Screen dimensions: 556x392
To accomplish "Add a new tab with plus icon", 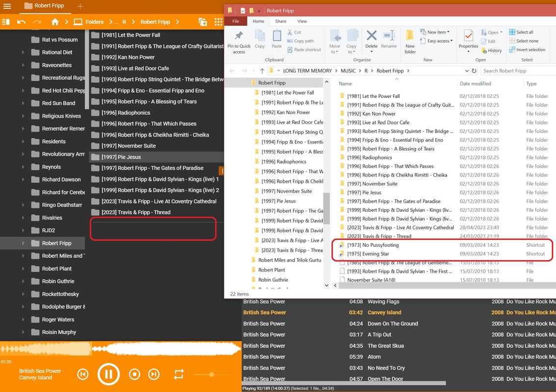I will click(x=80, y=6).
